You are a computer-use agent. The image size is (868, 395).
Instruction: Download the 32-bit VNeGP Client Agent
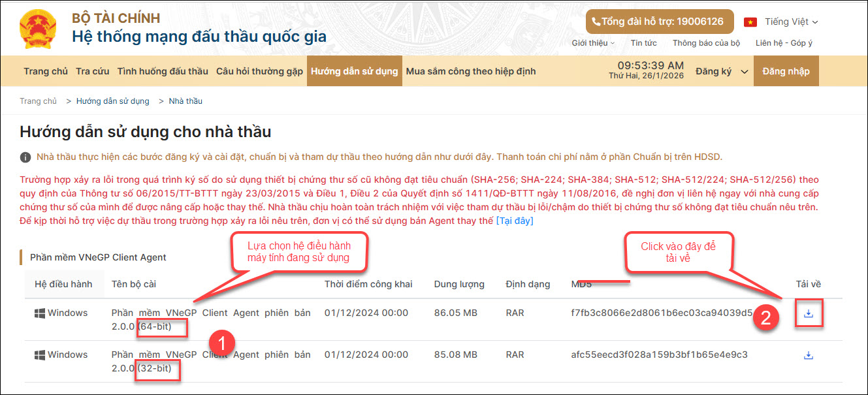pos(809,355)
